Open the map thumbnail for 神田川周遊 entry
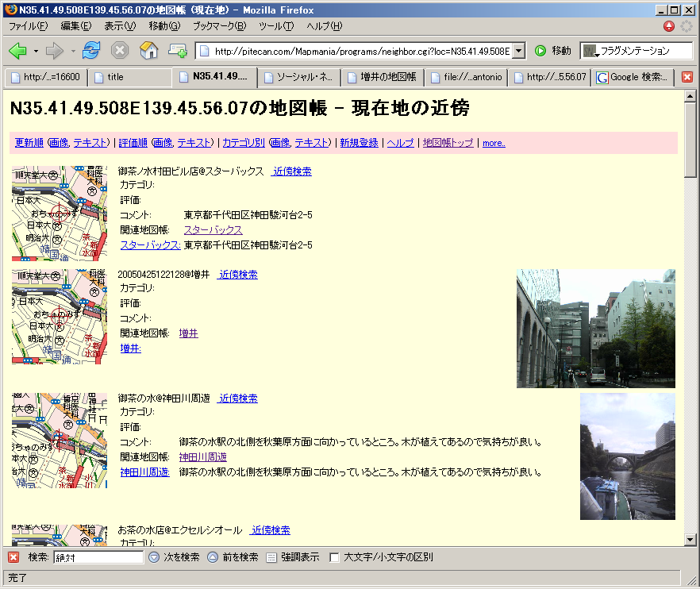Viewport: 700px width, 589px height. click(60, 441)
